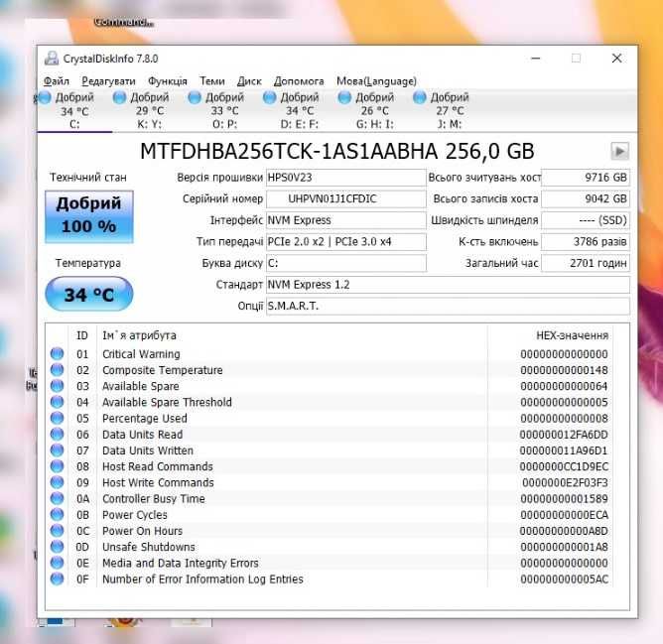
Task: Click the HEX-значення column header
Action: (x=550, y=335)
